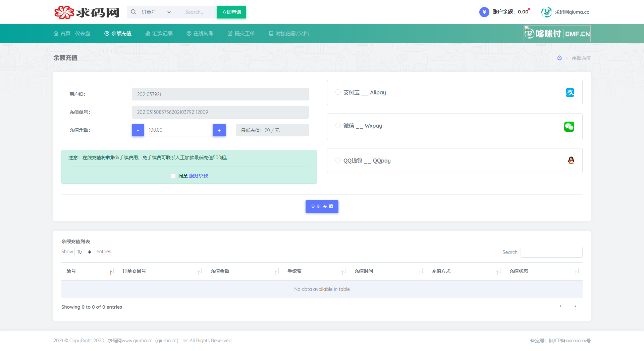Open 汇款记录 menu item
Image resolution: width=644 pixels, height=351 pixels.
(x=159, y=34)
